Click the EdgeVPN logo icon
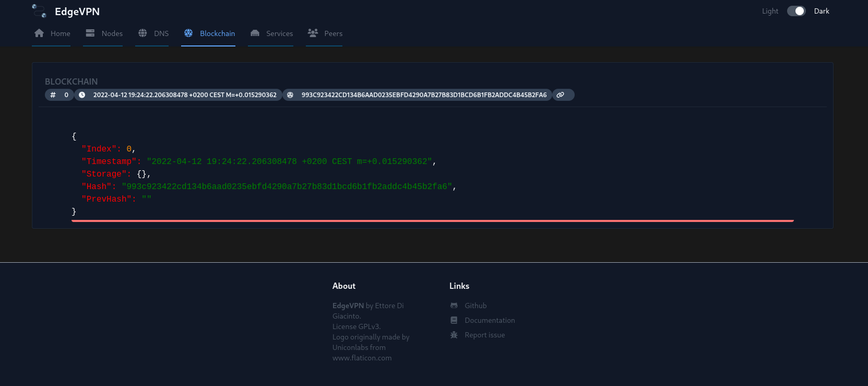The width and height of the screenshot is (868, 386). coord(39,11)
